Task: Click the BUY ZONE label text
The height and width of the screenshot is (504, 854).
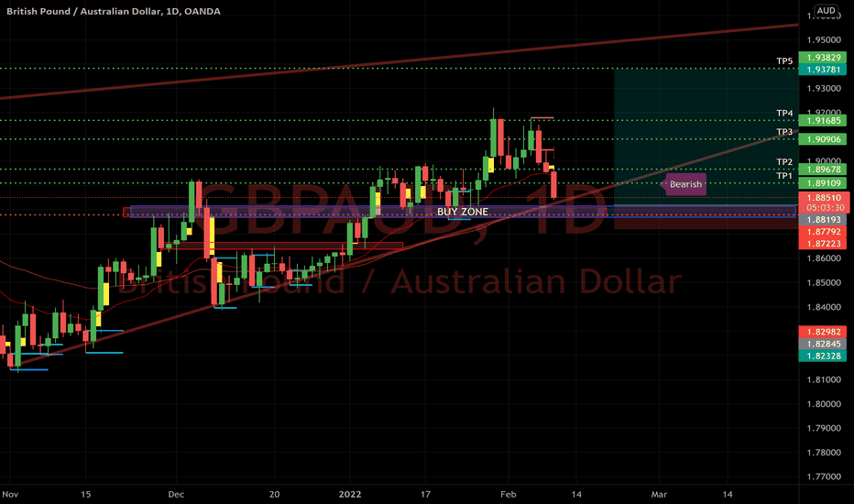Action: point(463,212)
